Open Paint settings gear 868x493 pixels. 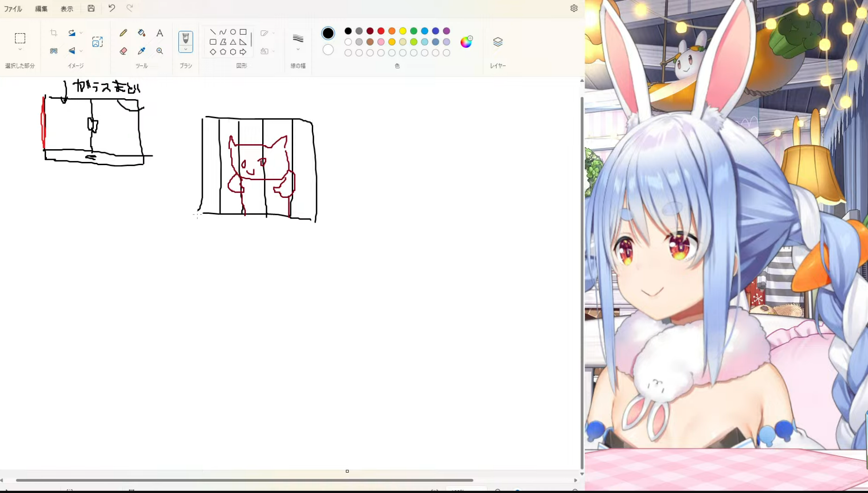tap(574, 8)
